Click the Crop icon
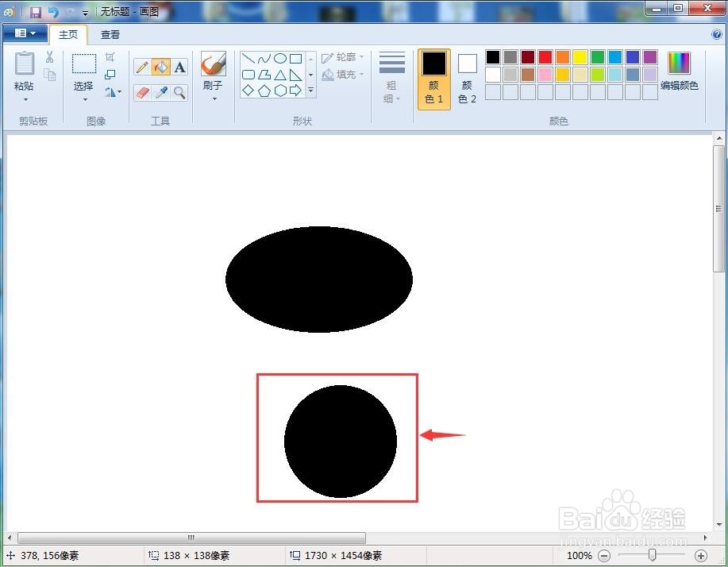The width and height of the screenshot is (728, 567). tap(110, 57)
